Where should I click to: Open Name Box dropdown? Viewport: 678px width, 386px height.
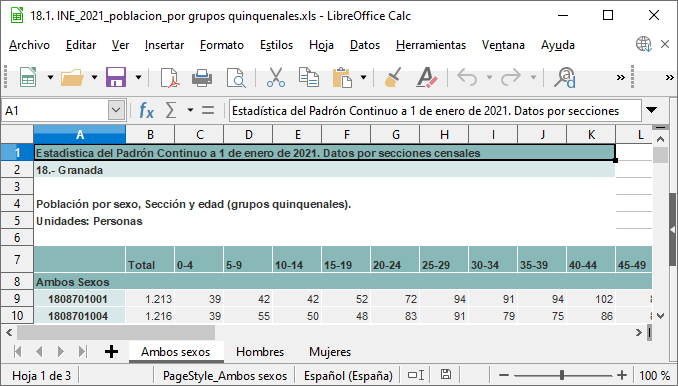116,111
